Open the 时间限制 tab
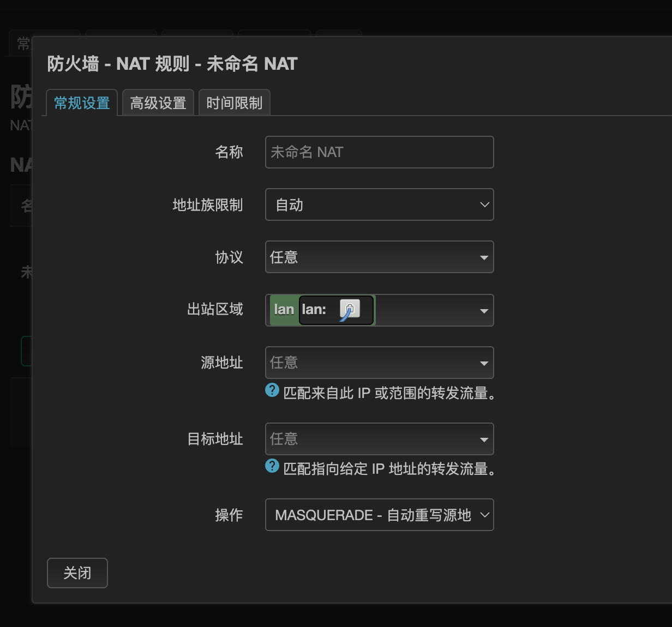 click(x=235, y=103)
